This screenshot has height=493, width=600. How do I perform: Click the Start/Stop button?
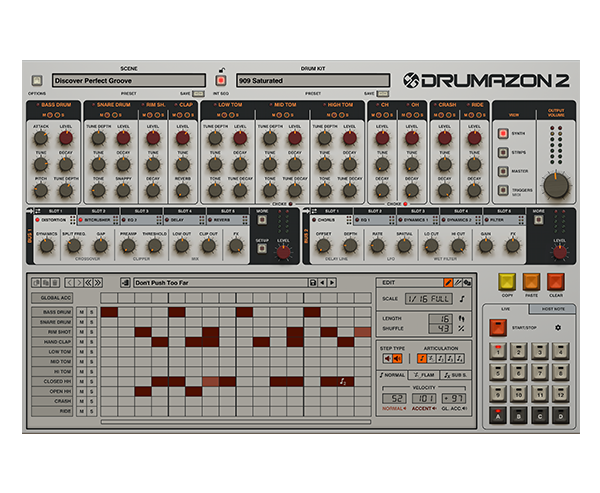[x=498, y=328]
